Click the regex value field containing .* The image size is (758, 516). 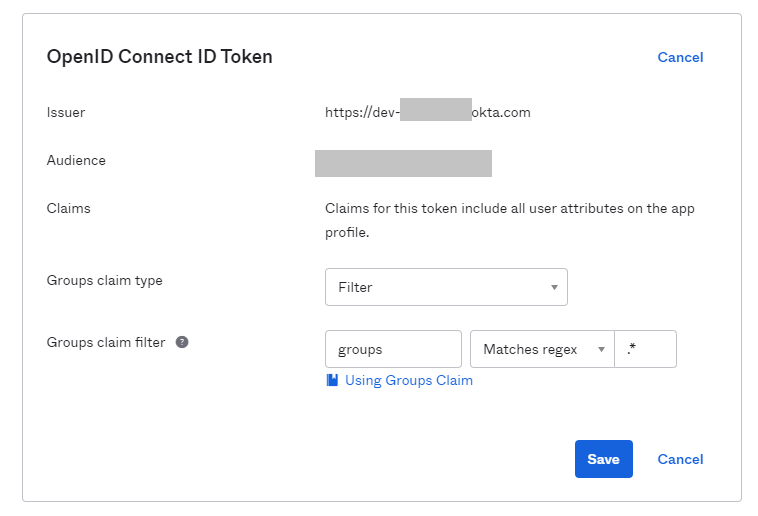pyautogui.click(x=646, y=349)
